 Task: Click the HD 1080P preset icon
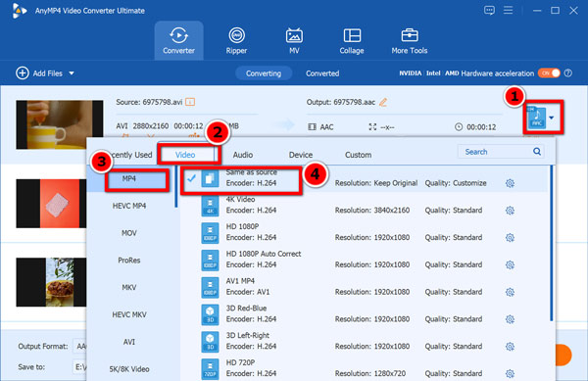[x=210, y=233]
